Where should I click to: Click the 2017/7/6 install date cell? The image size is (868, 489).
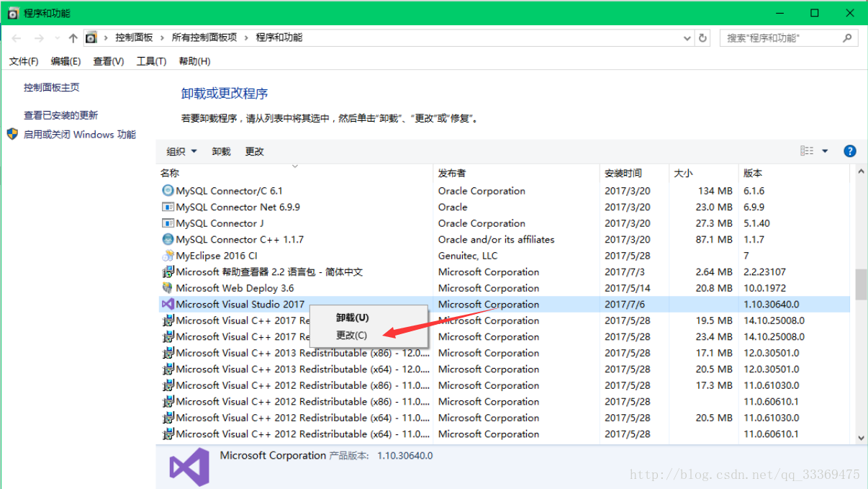pyautogui.click(x=625, y=304)
